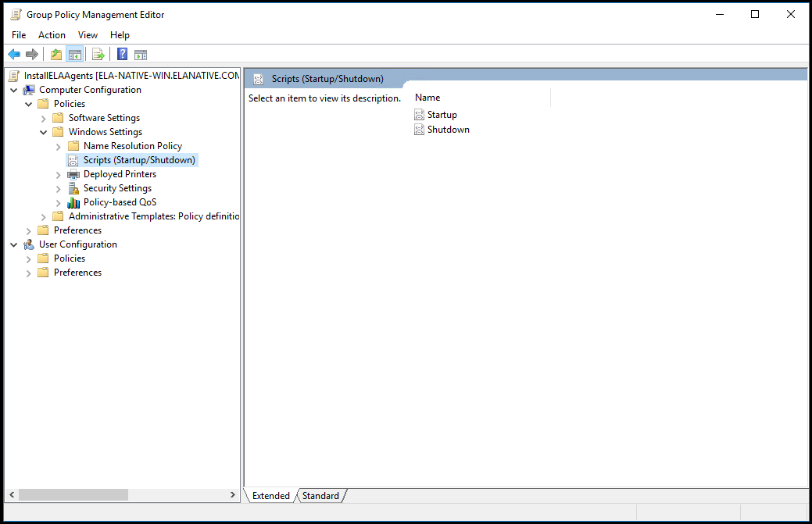Screen dimensions: 812x524
Task: Click the Forward arrow toolbar icon
Action: [x=32, y=55]
